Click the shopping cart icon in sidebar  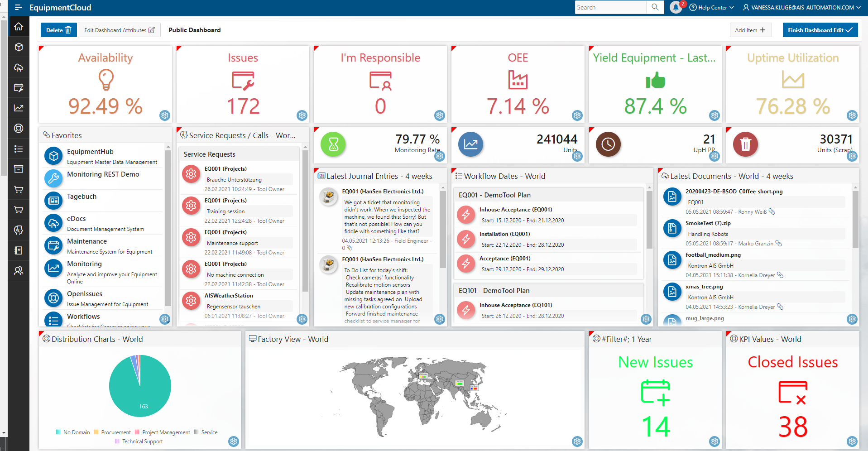coord(19,189)
